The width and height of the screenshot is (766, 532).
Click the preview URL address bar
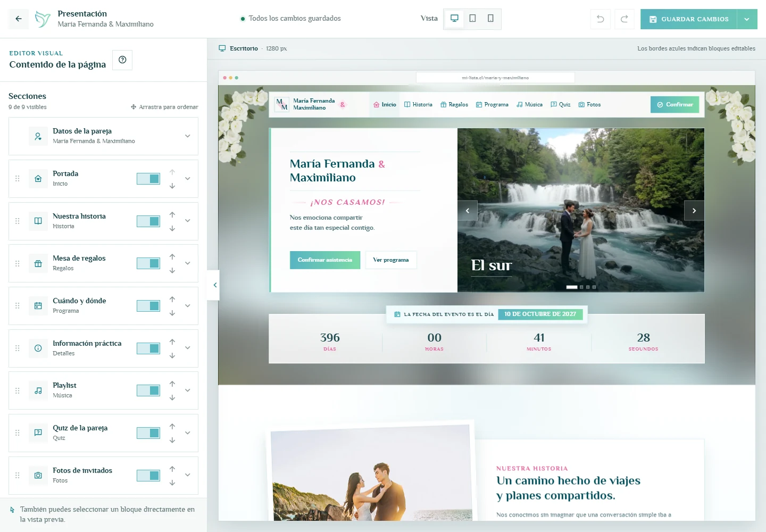point(495,78)
